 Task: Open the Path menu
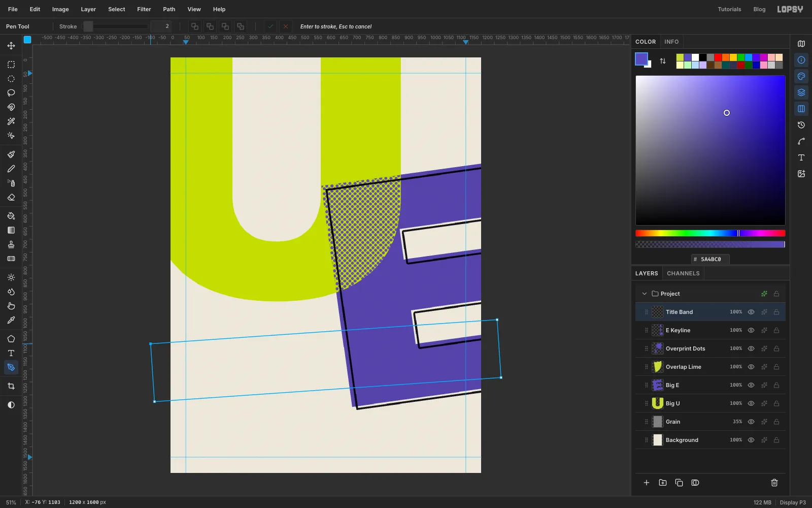pos(169,9)
